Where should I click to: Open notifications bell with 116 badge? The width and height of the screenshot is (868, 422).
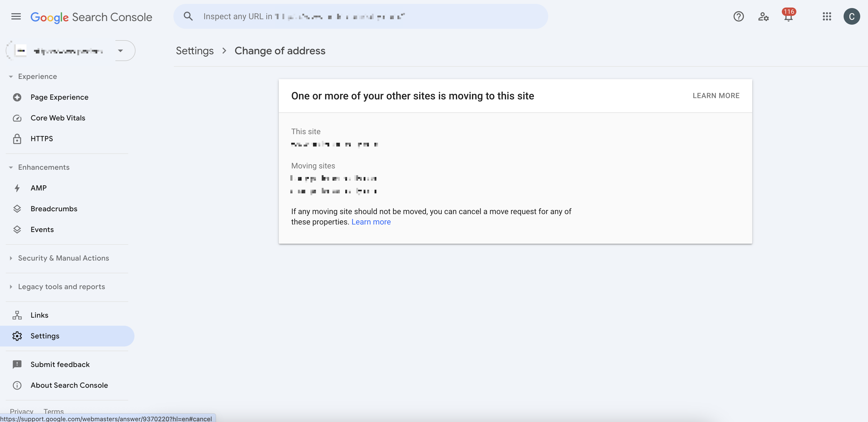click(788, 17)
